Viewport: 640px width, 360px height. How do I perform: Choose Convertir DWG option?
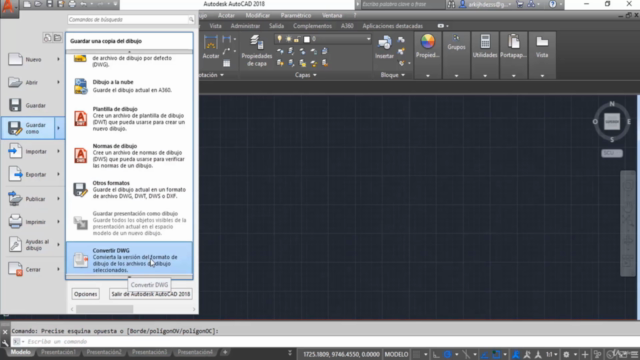pyautogui.click(x=129, y=259)
